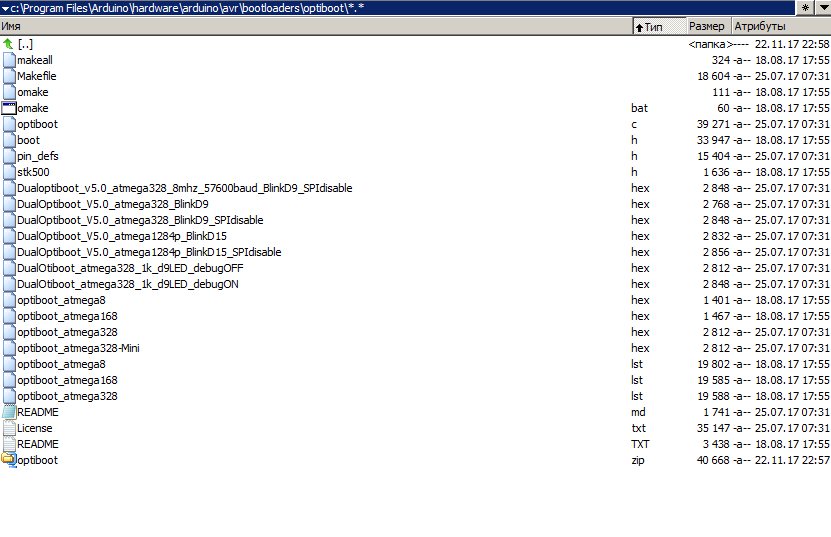Click the size value 33 947
The width and height of the screenshot is (831, 537).
pos(713,140)
